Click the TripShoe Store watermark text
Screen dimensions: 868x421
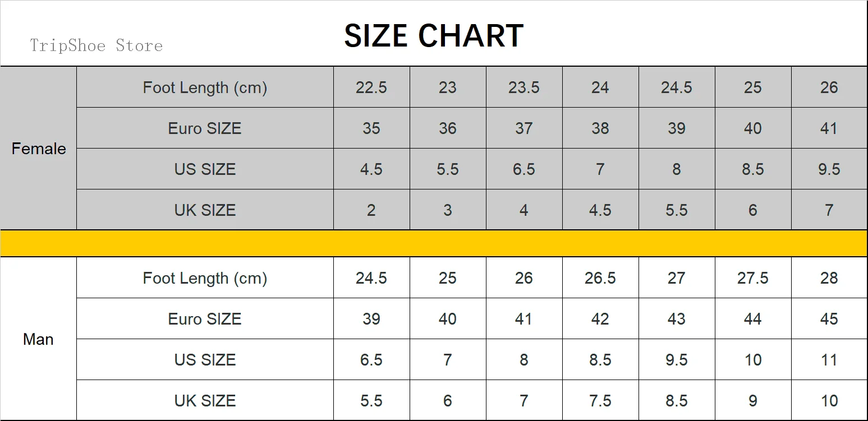pos(96,45)
